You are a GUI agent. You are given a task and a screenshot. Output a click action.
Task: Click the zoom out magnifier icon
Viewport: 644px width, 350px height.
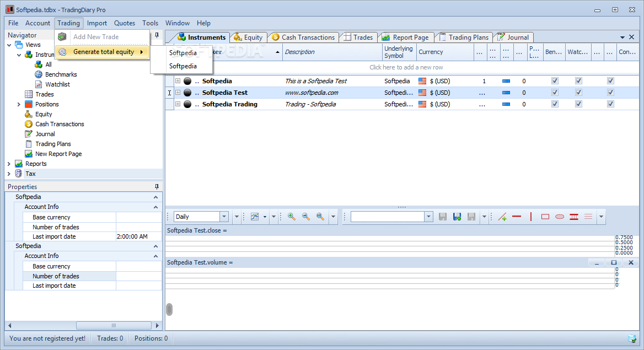(306, 217)
